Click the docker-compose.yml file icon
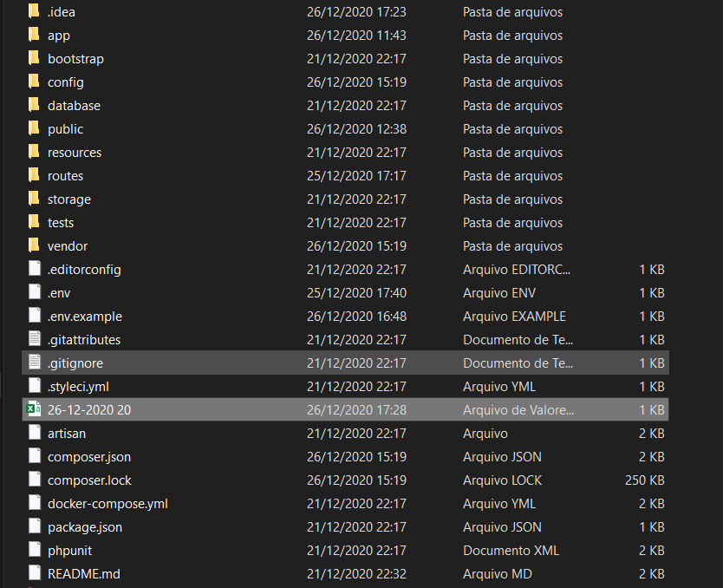Image resolution: width=723 pixels, height=588 pixels. click(x=35, y=503)
